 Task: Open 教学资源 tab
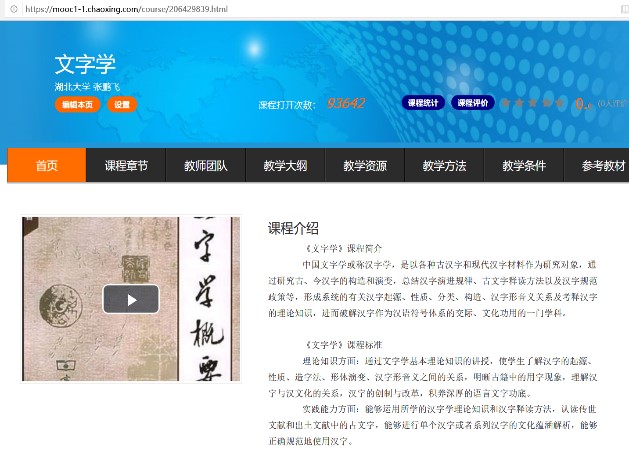(x=364, y=166)
